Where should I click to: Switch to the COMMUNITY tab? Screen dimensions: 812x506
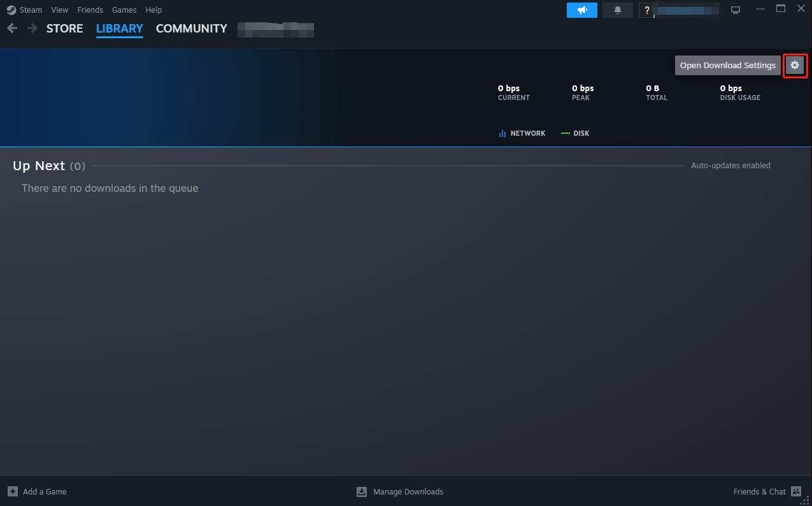(x=191, y=29)
